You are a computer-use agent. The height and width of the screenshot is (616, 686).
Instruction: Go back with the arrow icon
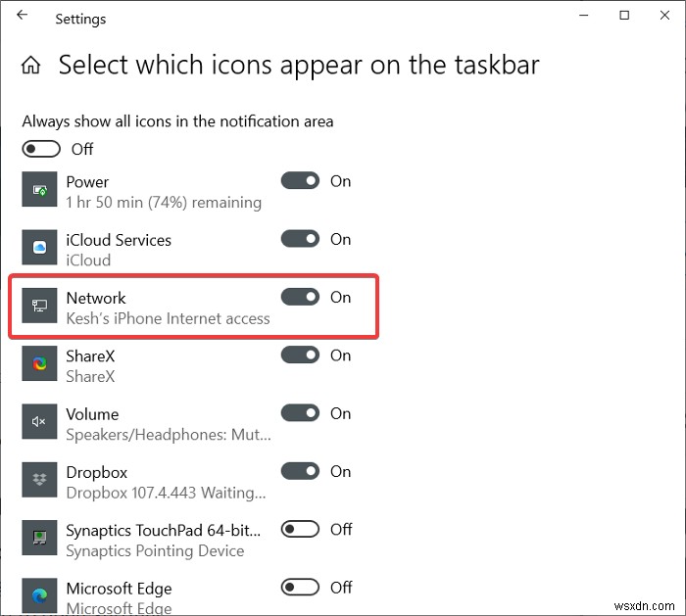pyautogui.click(x=22, y=15)
